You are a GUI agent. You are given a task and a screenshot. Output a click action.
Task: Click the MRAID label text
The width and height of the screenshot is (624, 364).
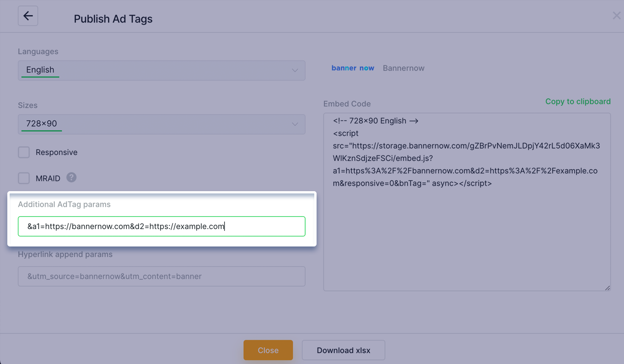tap(48, 178)
